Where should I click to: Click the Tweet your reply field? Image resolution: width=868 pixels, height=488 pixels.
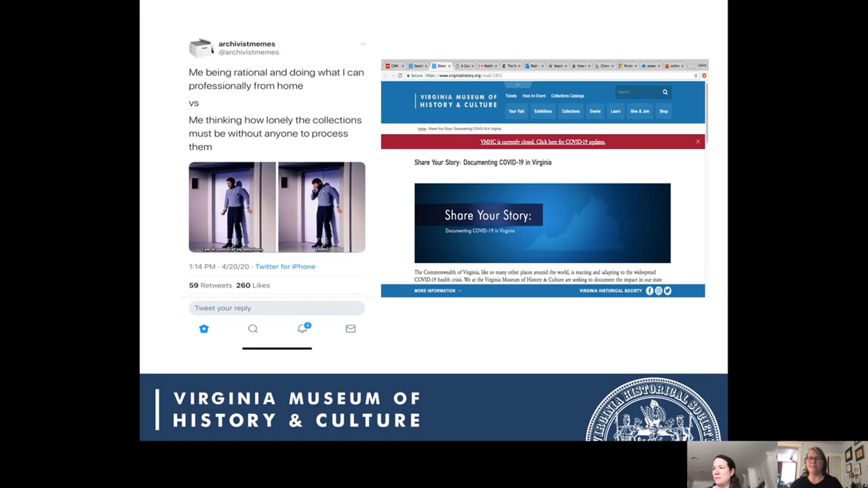[x=277, y=308]
